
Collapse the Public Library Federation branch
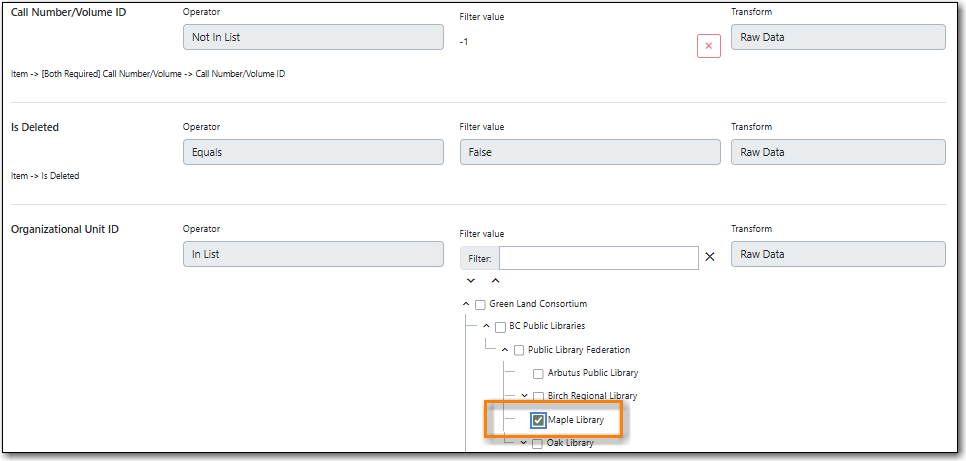click(x=504, y=350)
